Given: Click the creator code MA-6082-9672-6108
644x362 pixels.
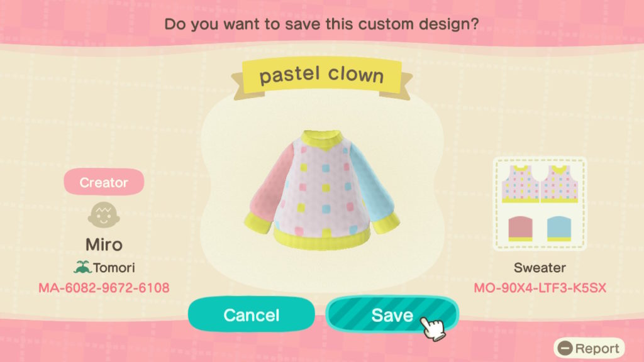Looking at the screenshot, I should 104,288.
